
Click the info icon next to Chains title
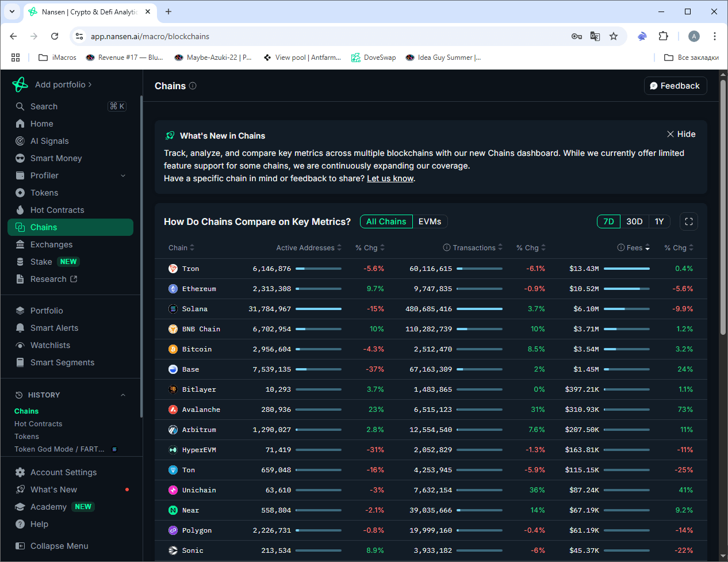[193, 86]
